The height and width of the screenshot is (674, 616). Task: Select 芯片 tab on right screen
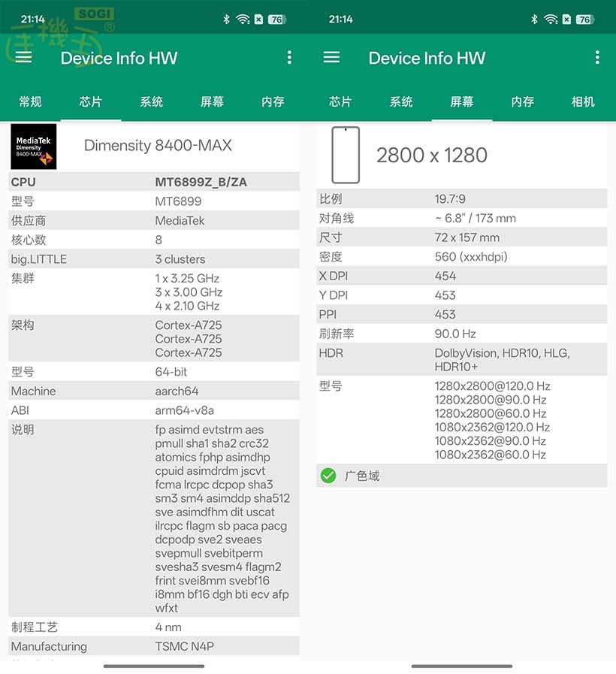point(340,101)
